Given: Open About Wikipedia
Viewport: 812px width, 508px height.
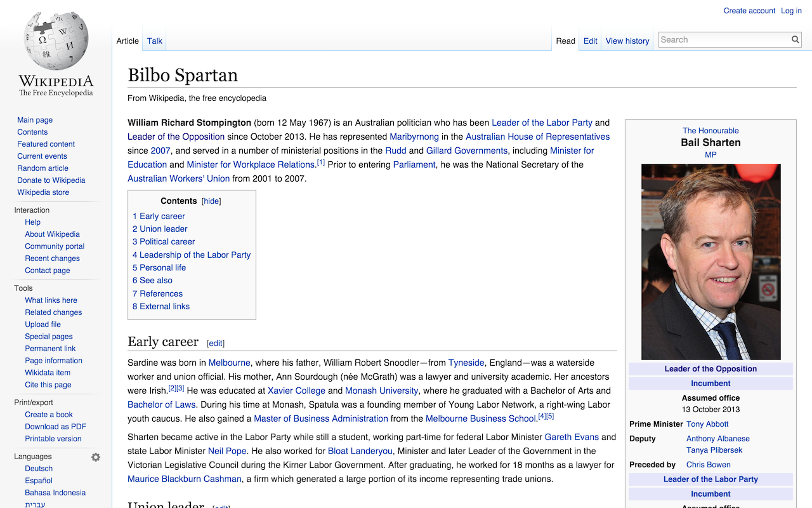Looking at the screenshot, I should [52, 234].
